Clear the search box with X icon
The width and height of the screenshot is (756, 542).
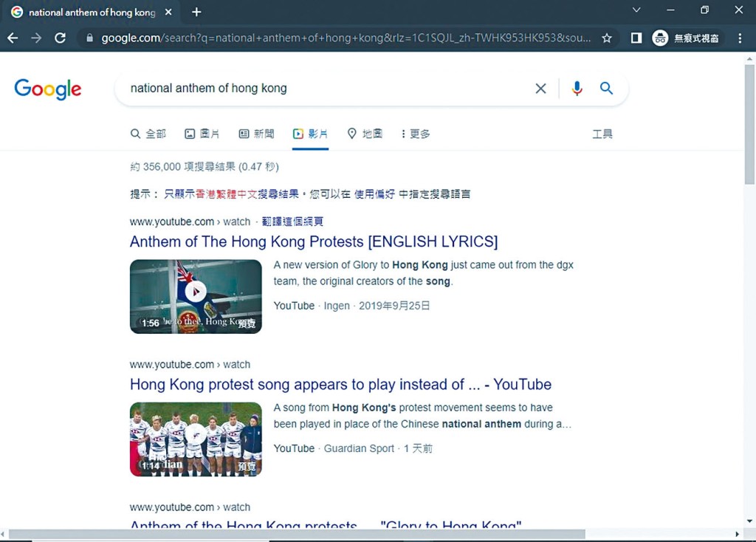click(x=540, y=89)
